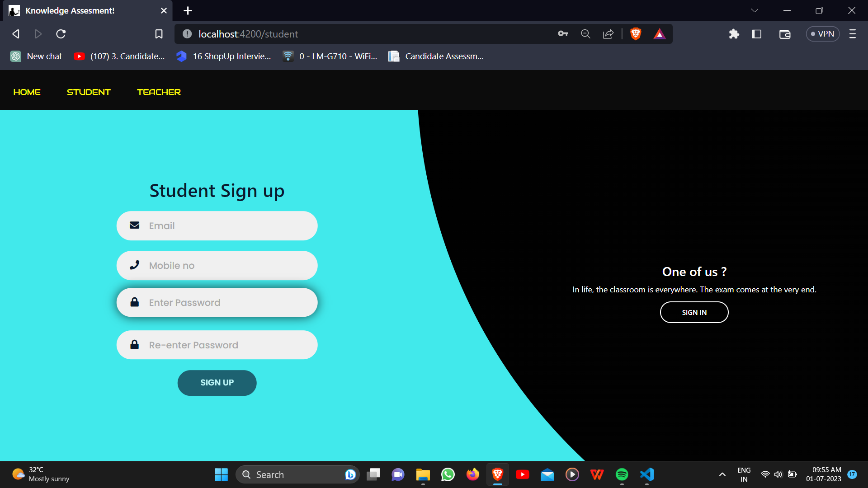The height and width of the screenshot is (488, 868).
Task: Launch Spotify from the taskbar
Action: coord(622,474)
